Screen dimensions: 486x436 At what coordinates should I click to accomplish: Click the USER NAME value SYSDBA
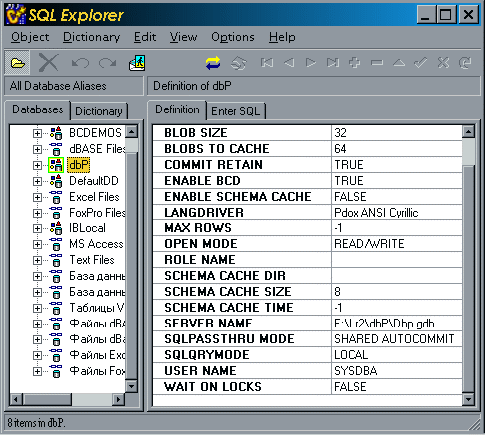397,371
